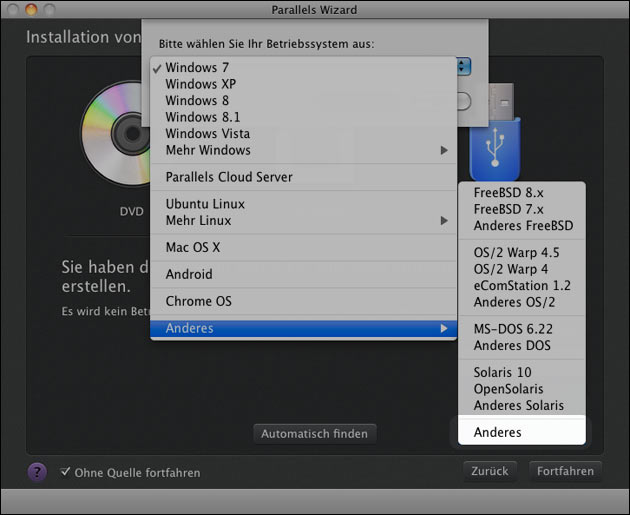Click the USB drive icon
Image resolution: width=630 pixels, height=515 pixels.
tap(495, 133)
